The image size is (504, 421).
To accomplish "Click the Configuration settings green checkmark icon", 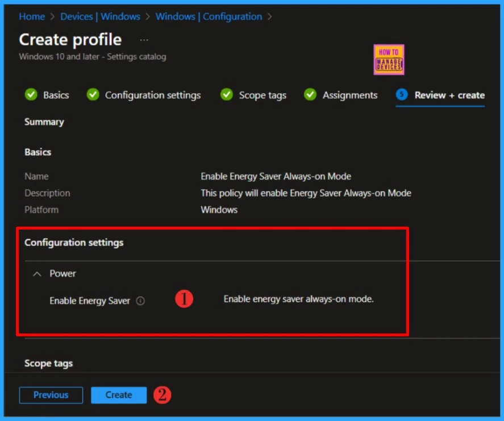I will point(93,95).
